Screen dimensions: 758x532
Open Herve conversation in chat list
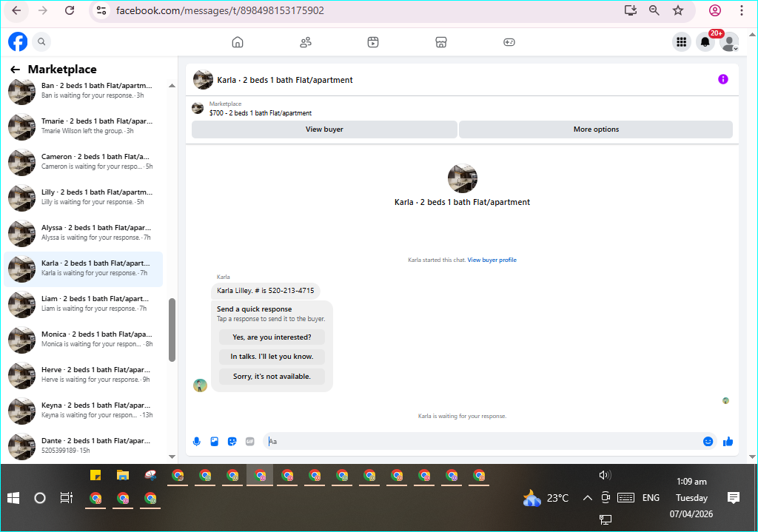pos(83,375)
